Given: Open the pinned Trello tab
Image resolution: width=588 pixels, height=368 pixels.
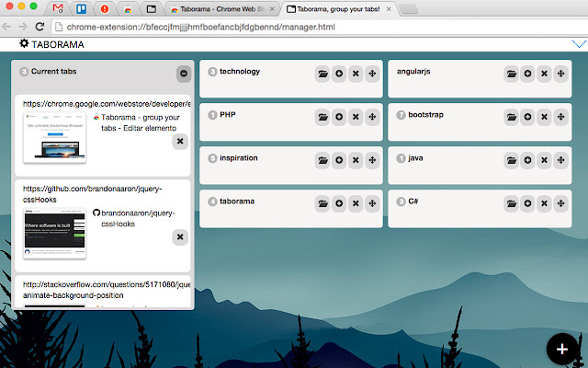Looking at the screenshot, I should click(x=82, y=8).
